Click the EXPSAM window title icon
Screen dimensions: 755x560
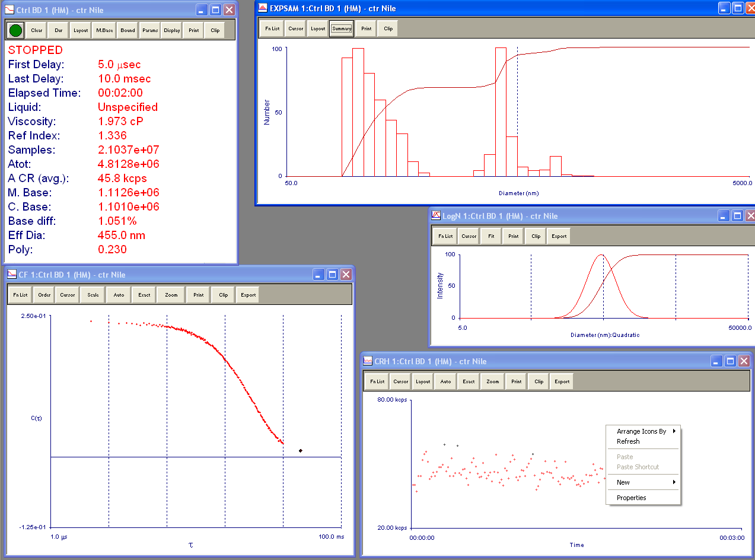[262, 8]
